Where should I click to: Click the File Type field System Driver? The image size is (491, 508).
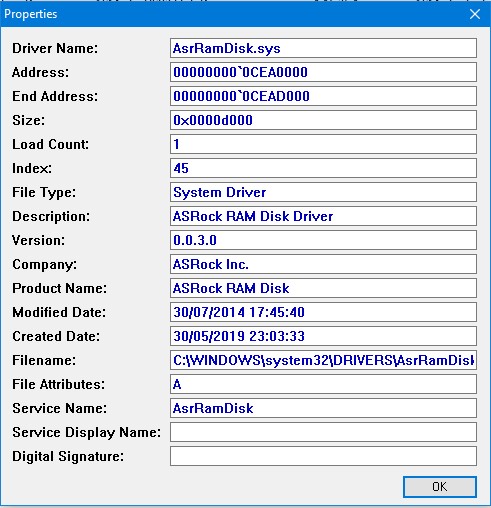click(x=323, y=192)
